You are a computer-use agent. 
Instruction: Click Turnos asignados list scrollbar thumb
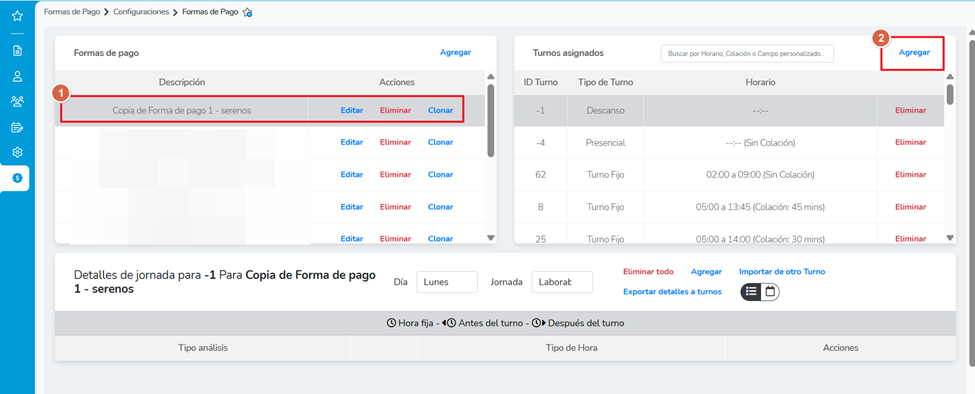click(950, 93)
